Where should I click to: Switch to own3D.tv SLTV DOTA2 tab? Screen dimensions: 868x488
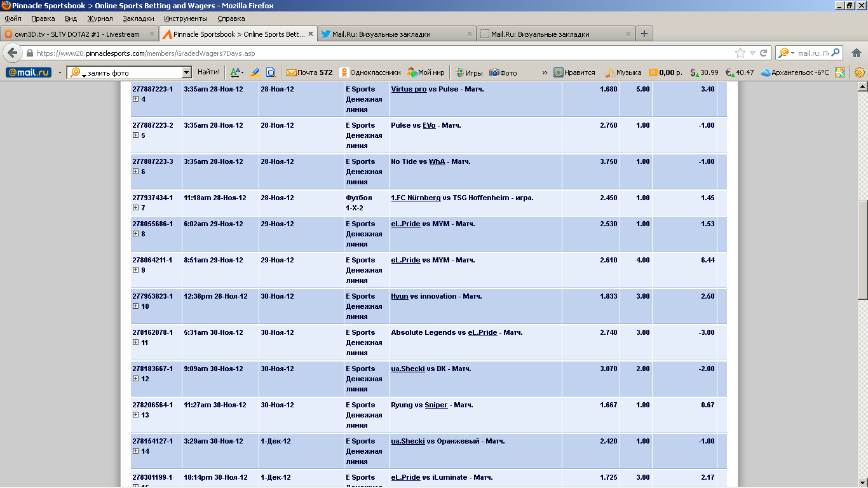pos(79,34)
